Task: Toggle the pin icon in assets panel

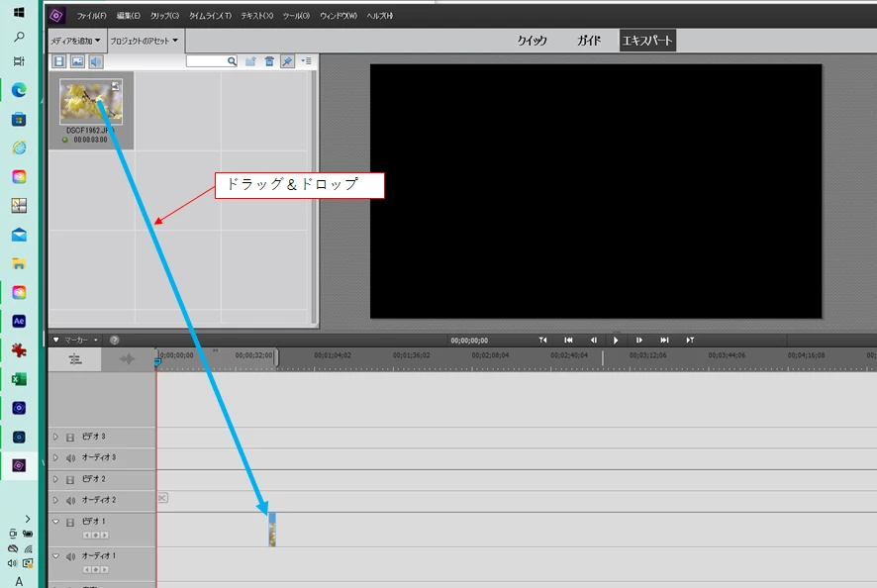Action: 287,61
